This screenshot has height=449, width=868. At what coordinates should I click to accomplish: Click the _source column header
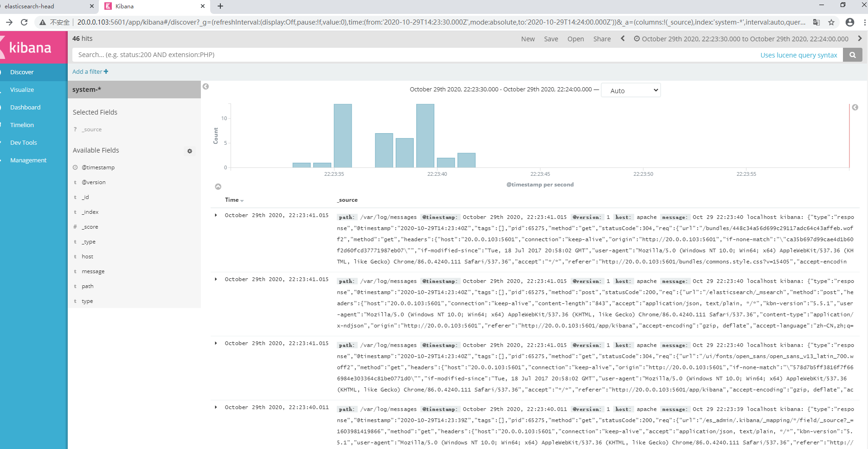[x=347, y=200]
